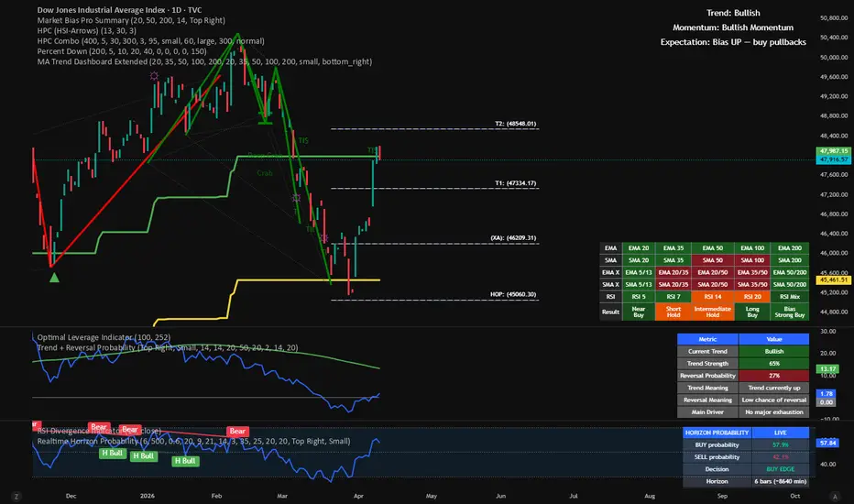This screenshot has width=854, height=504.
Task: Click the cyan 47,916.57 price tag
Action: (833, 159)
